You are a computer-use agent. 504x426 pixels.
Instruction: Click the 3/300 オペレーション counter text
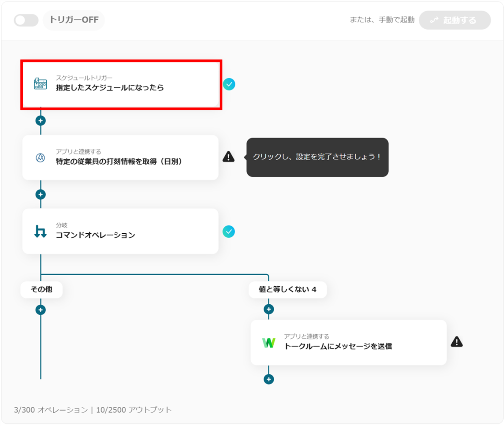pos(51,410)
